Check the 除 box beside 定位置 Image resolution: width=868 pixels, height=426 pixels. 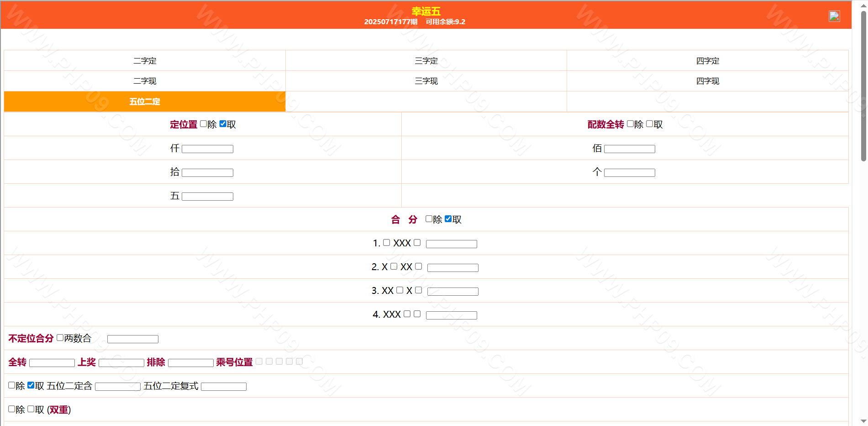tap(204, 124)
